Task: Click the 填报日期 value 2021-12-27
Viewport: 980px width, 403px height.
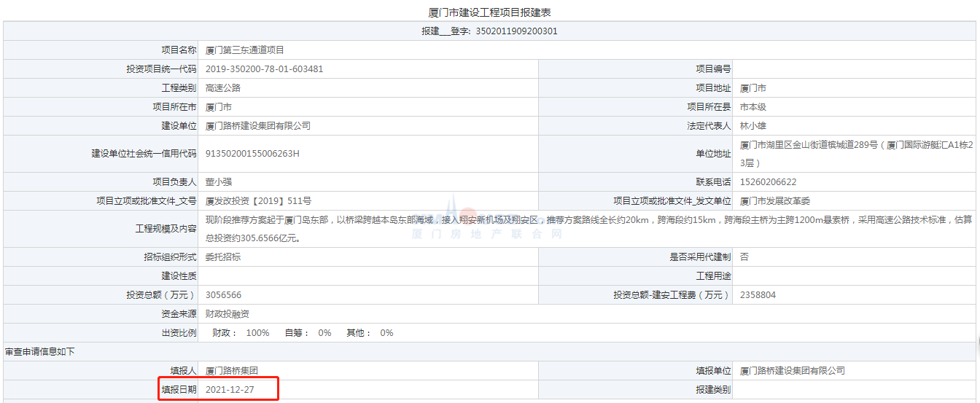Action: [x=229, y=390]
